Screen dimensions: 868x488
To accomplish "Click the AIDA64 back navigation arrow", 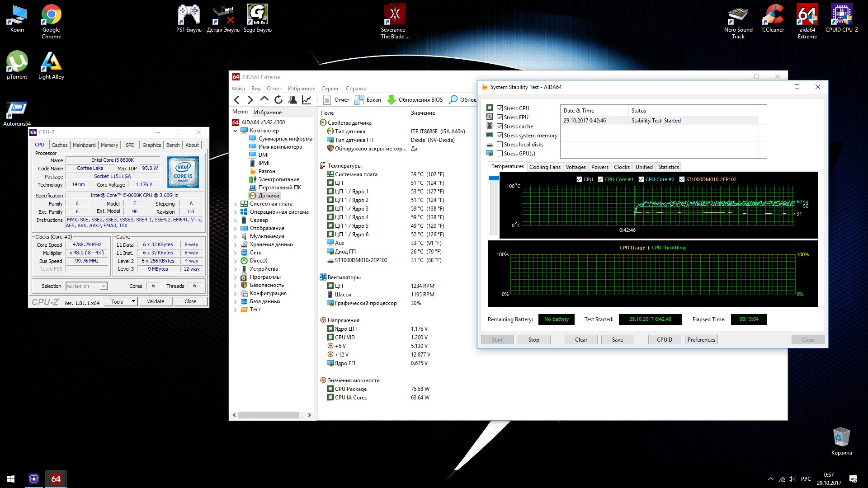I will pos(237,100).
